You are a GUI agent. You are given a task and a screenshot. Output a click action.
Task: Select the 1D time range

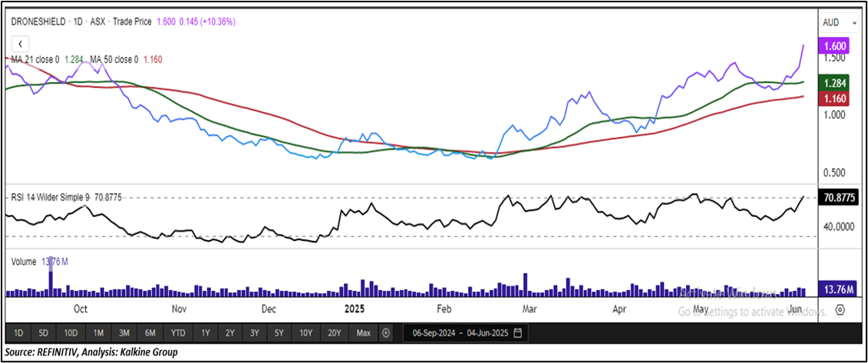[18, 333]
